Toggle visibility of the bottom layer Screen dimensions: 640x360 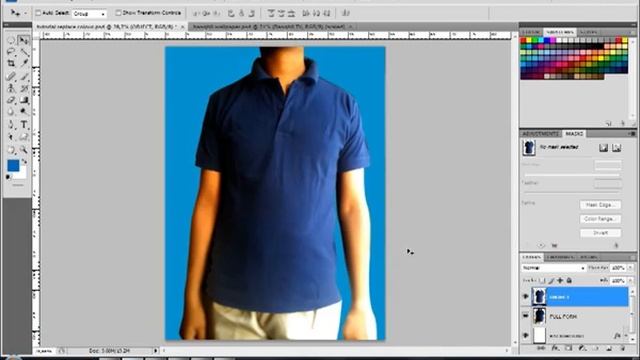(526, 335)
